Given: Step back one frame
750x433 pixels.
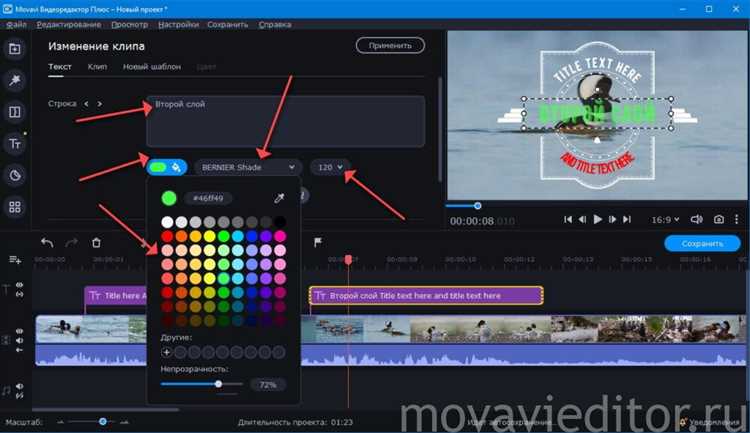Looking at the screenshot, I should [582, 219].
